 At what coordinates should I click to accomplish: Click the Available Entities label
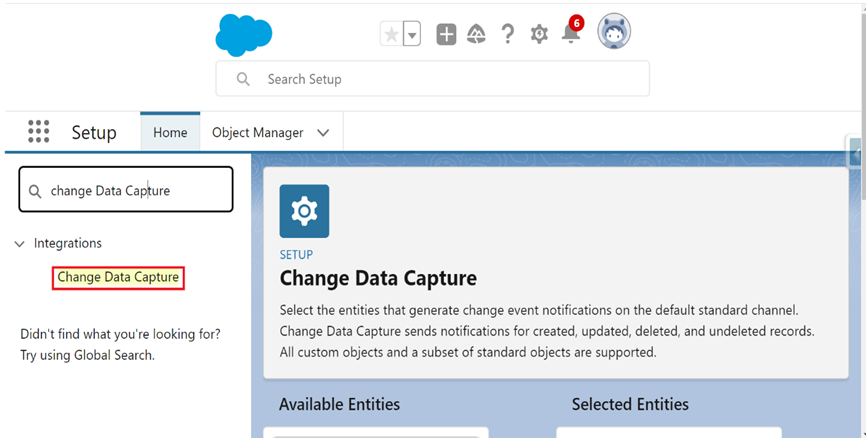[x=339, y=404]
